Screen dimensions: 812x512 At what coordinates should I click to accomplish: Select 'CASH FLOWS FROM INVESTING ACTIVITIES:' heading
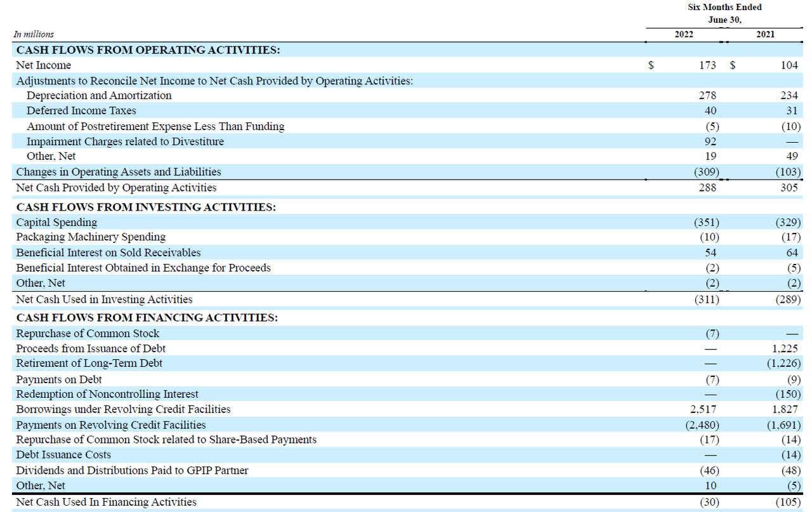pos(146,207)
